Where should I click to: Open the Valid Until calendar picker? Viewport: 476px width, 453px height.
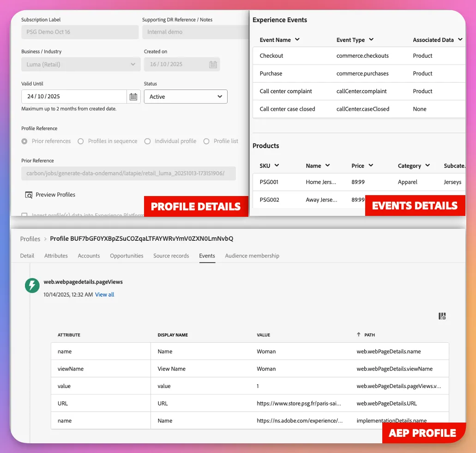[x=133, y=96]
